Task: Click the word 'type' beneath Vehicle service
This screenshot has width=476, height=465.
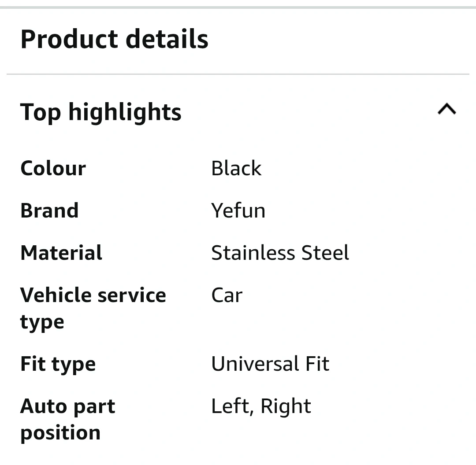Action: [x=42, y=322]
